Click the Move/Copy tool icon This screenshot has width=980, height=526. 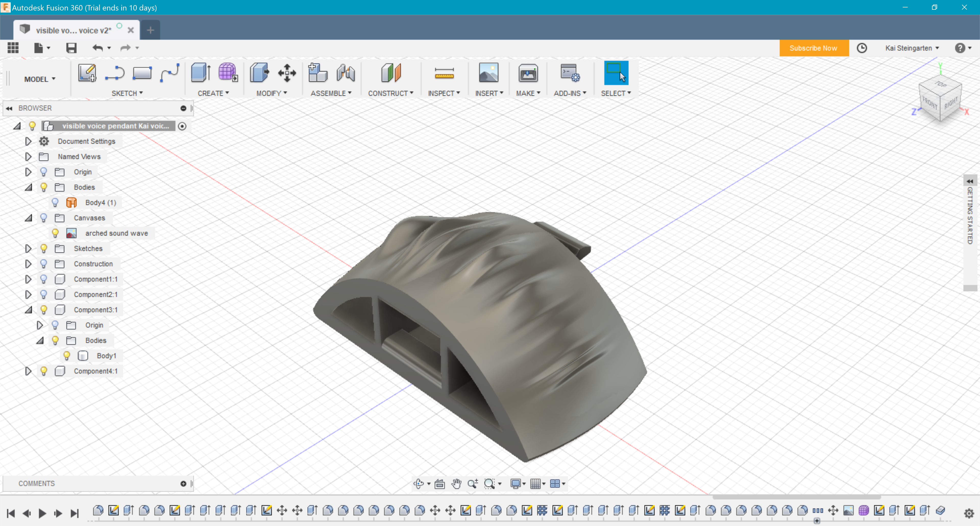[x=287, y=73]
